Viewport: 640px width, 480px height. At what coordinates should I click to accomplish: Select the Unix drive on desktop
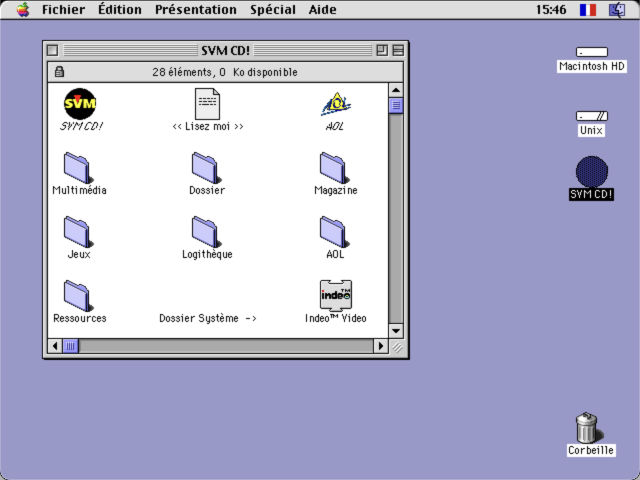[591, 116]
